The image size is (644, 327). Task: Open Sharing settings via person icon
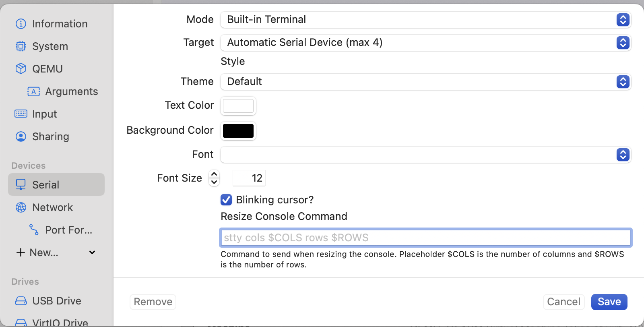tap(21, 137)
